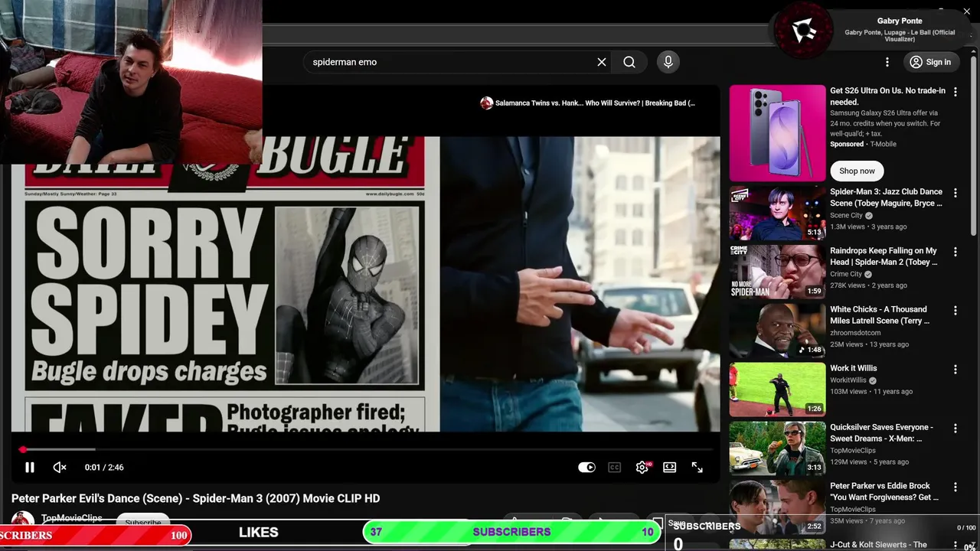Open the Jazz Club Dance Scene thumbnail

[777, 213]
